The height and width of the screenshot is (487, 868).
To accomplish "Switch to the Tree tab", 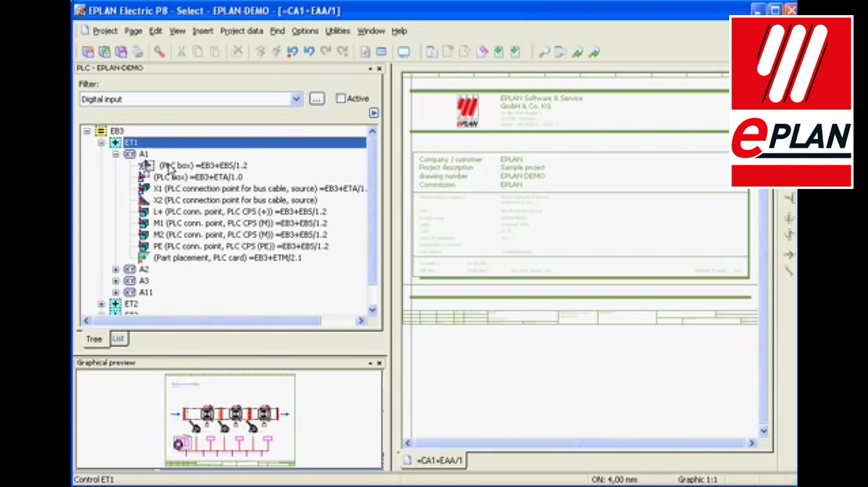I will 94,339.
